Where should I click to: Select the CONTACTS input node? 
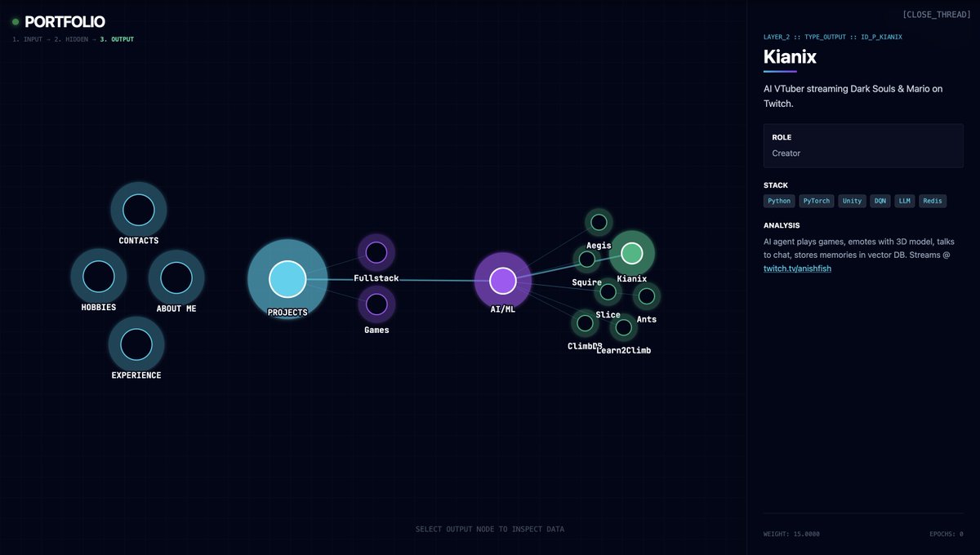(138, 210)
